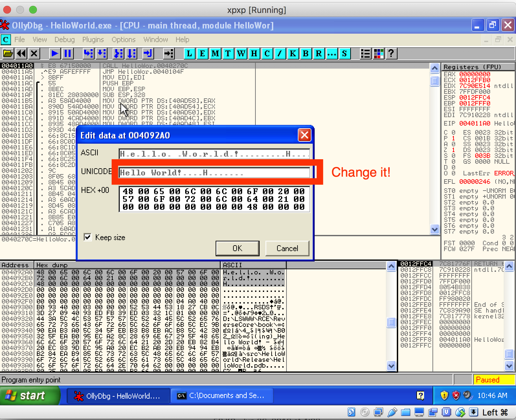Click the ASCII column header in dump
Viewport: 516px width, 420px height.
click(253, 265)
